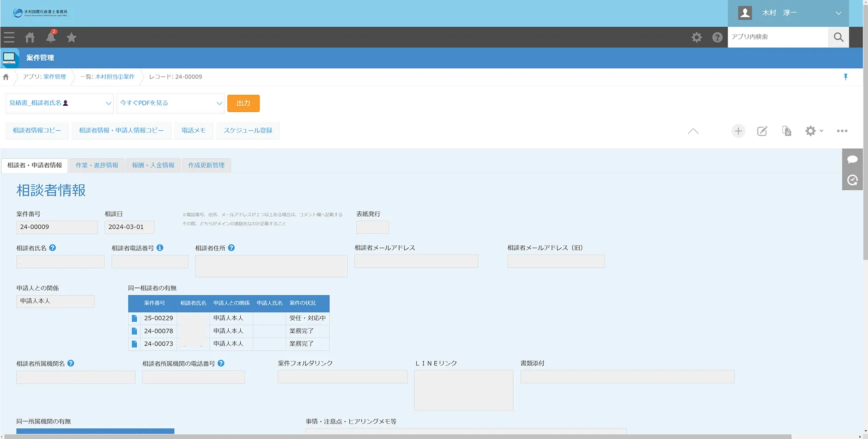Open the comments speech bubble panel
Screen dimensions: 868x439
click(852, 159)
